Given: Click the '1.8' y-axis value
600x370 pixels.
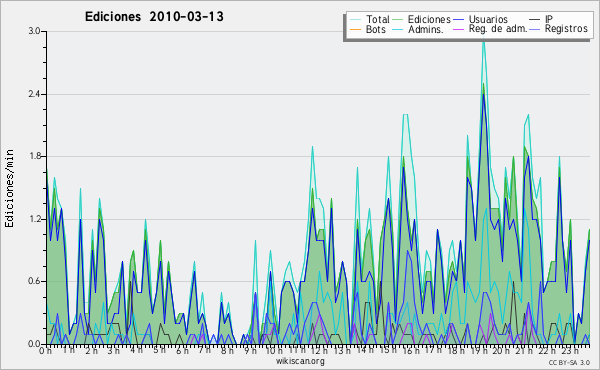Looking at the screenshot, I should coord(34,156).
